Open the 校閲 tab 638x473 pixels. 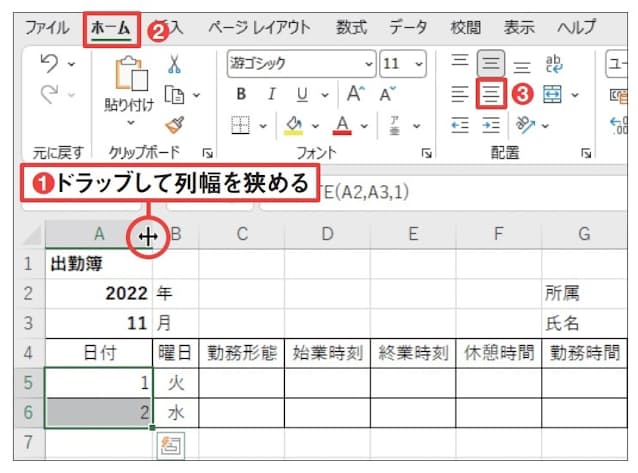tap(465, 28)
